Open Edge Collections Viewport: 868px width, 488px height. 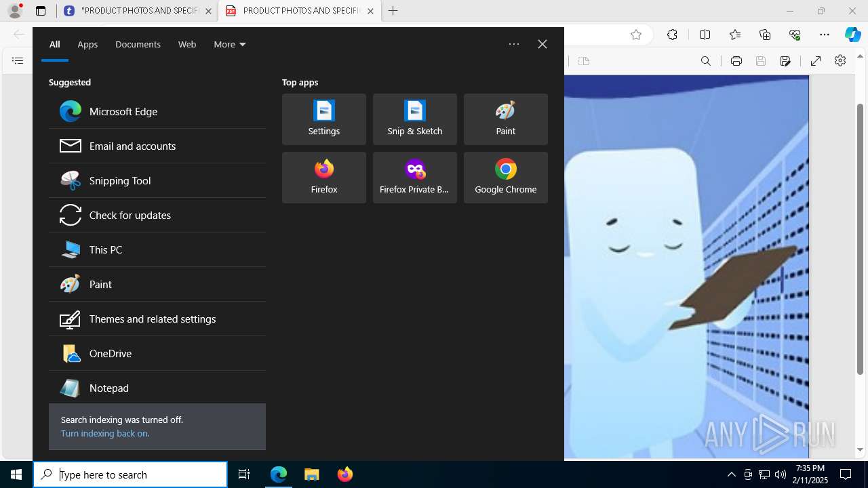pos(765,35)
